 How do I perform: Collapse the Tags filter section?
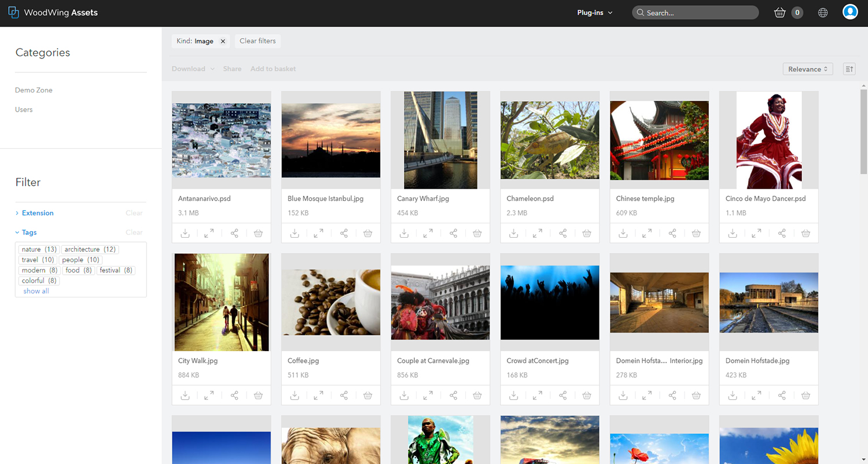pyautogui.click(x=26, y=233)
